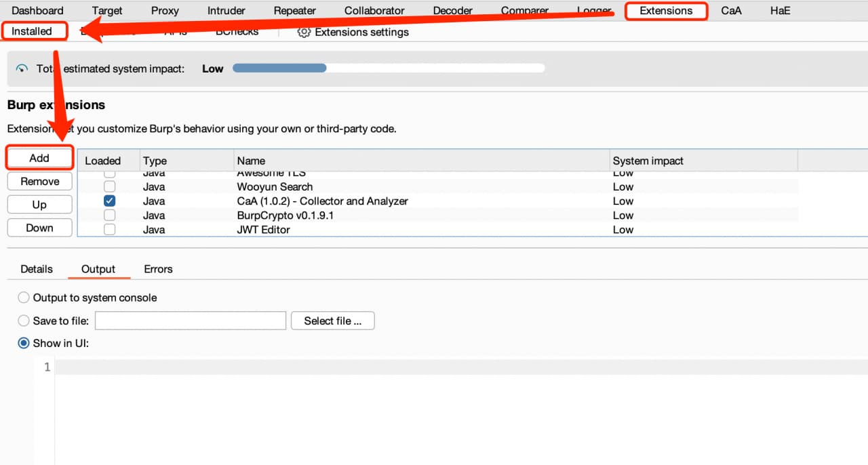Click the system impact gauge icon
Screen dimensions: 868x465
(22, 68)
